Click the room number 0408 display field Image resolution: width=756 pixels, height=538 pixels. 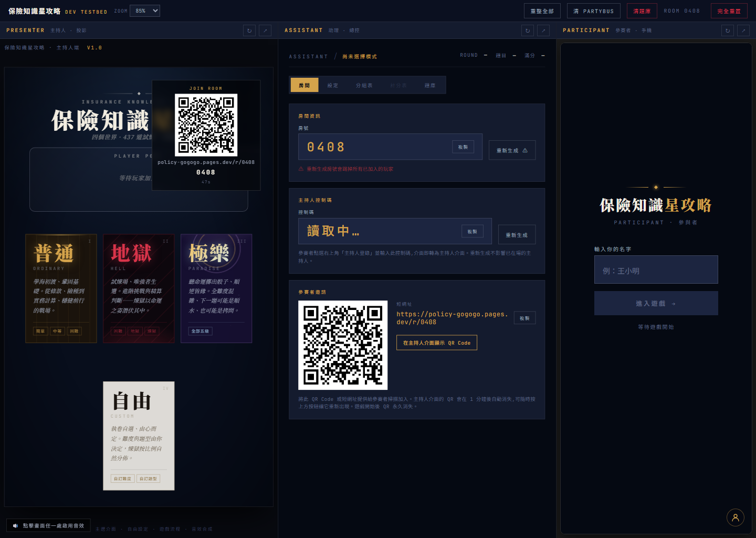tap(390, 147)
